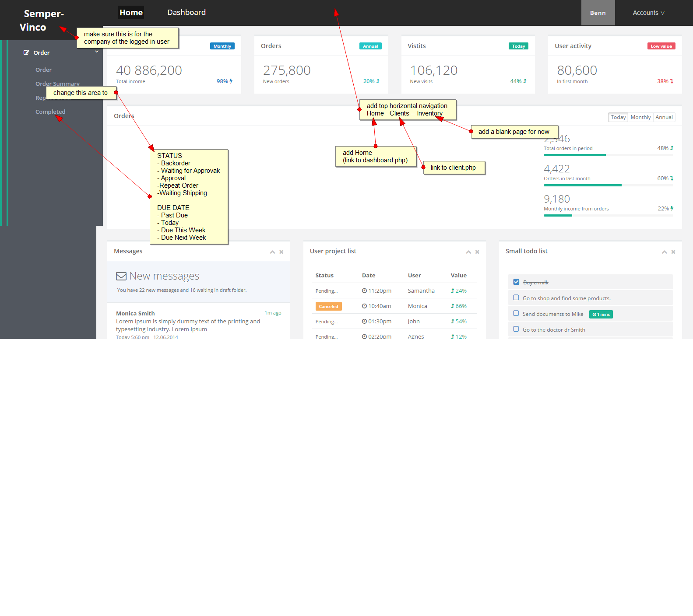Viewport: 693px width, 616px height.
Task: Click the User column header
Action: click(414, 275)
